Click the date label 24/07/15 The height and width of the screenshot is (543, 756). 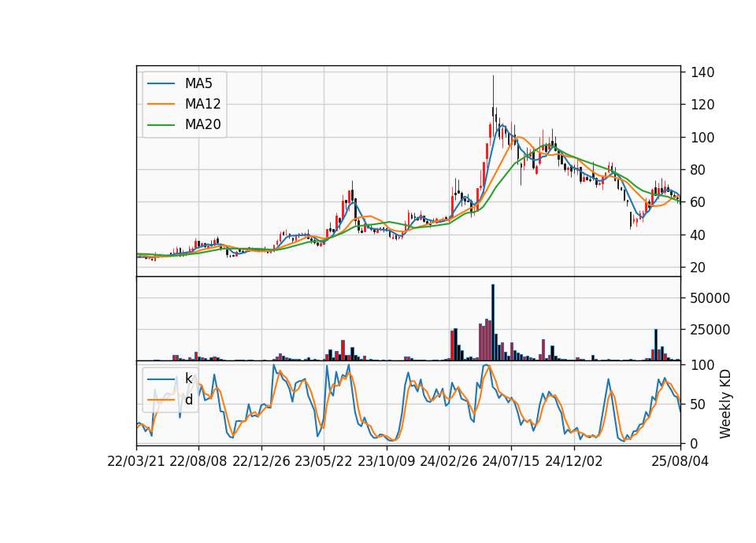click(511, 461)
